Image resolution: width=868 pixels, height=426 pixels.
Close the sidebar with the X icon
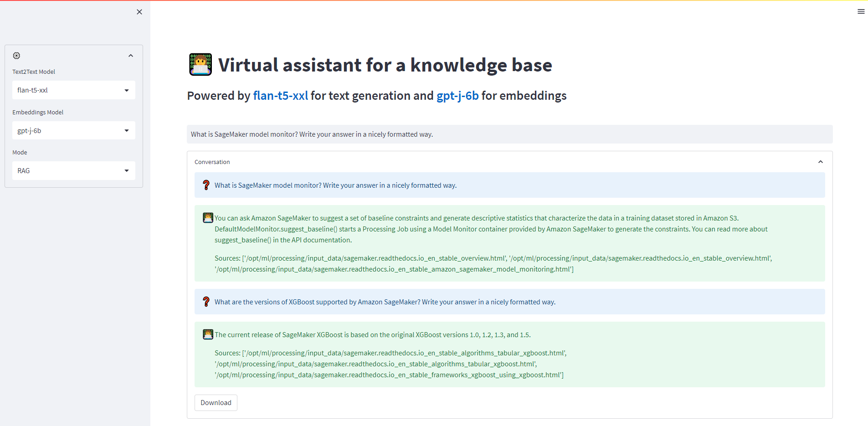(139, 12)
